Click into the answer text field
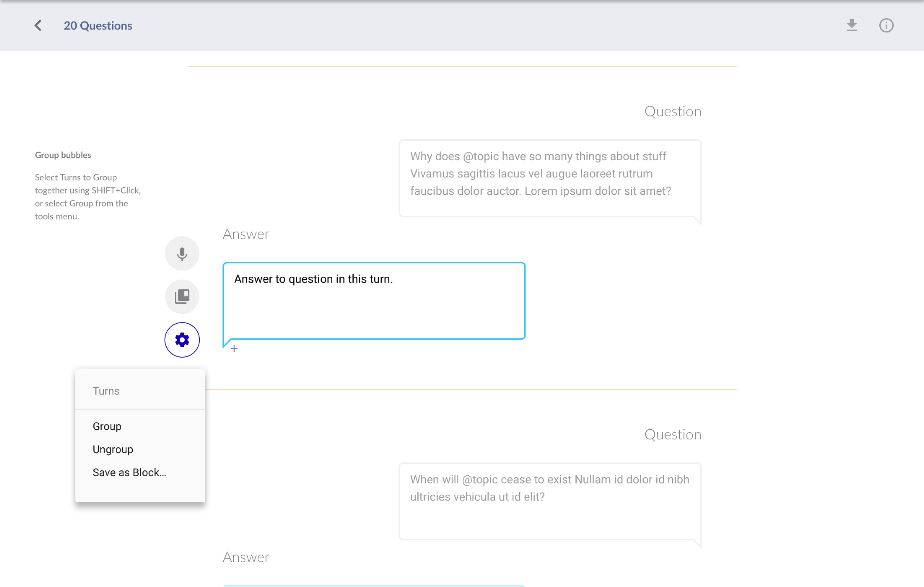The height and width of the screenshot is (587, 924). (x=374, y=301)
